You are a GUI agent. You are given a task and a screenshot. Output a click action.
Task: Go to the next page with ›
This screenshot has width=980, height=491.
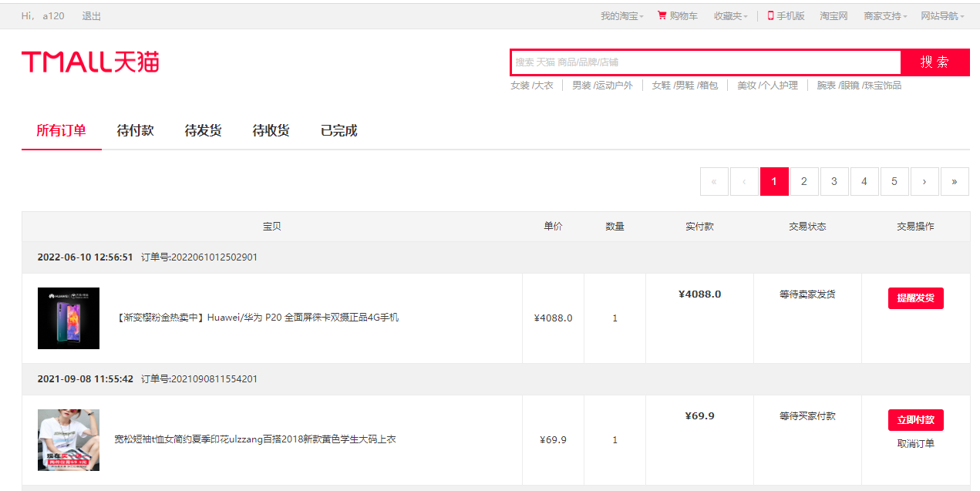tap(924, 181)
